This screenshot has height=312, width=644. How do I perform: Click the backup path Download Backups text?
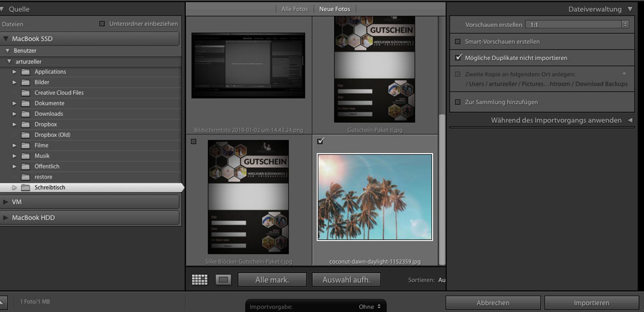(x=601, y=84)
